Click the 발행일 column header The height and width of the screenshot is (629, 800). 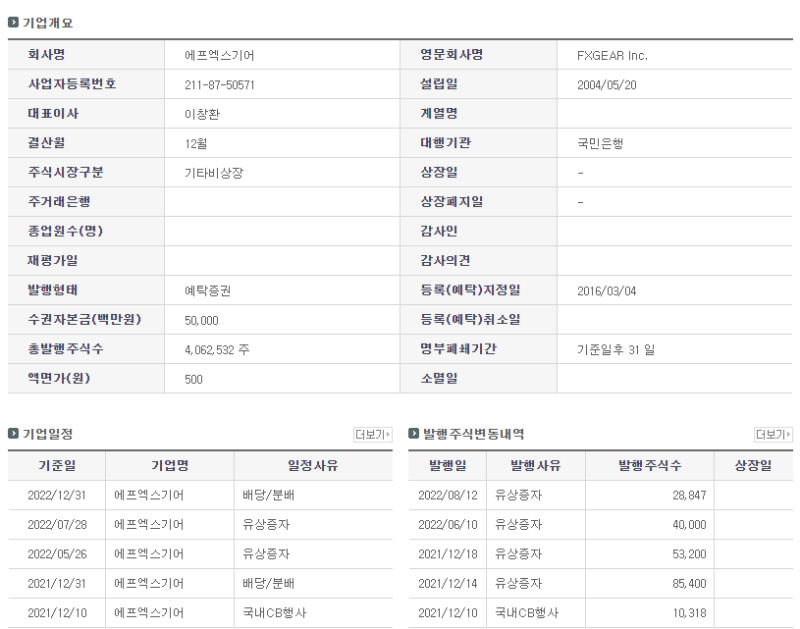click(447, 465)
